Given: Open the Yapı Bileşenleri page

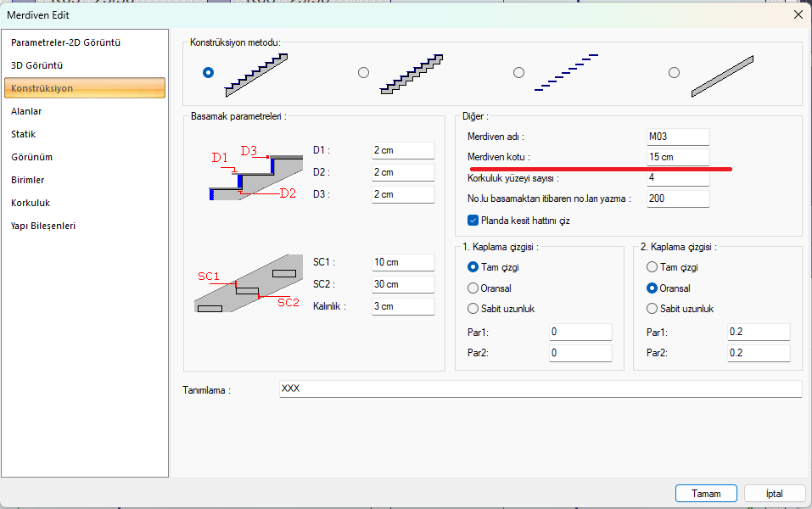Looking at the screenshot, I should (x=84, y=226).
